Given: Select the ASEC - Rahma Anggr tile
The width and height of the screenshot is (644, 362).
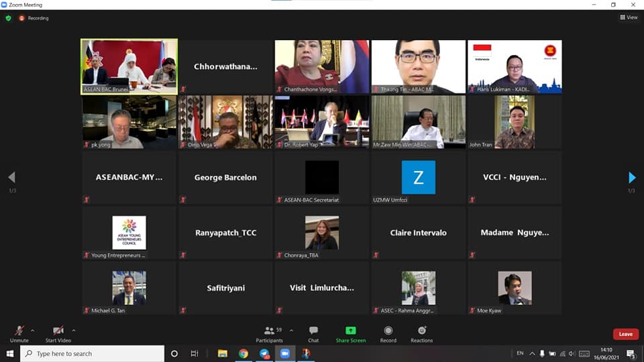Looking at the screenshot, I should [419, 288].
